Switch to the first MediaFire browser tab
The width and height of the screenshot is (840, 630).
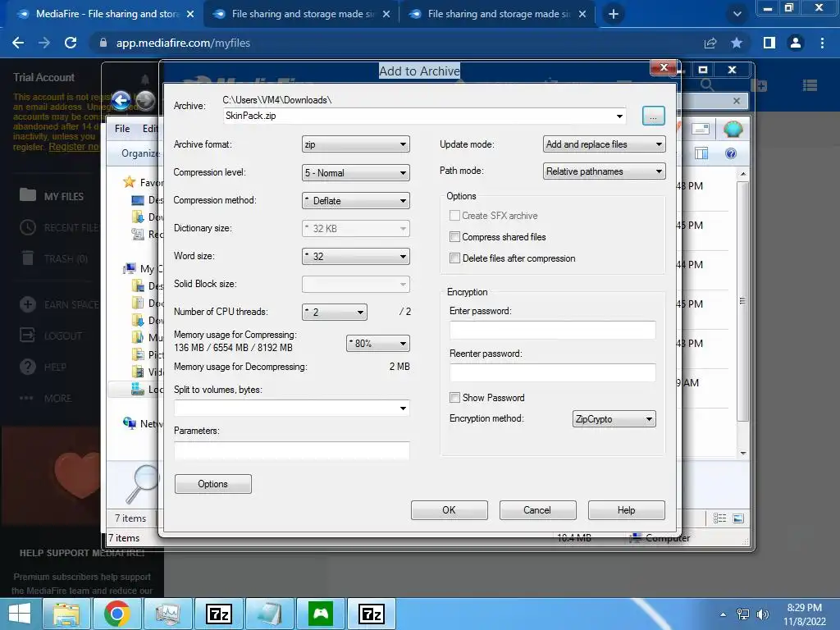click(107, 14)
